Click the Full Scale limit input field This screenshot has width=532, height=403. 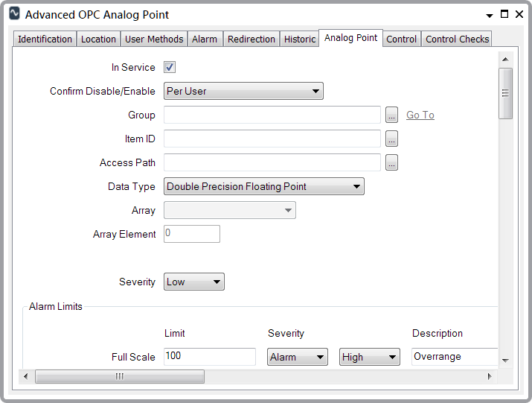tap(209, 356)
